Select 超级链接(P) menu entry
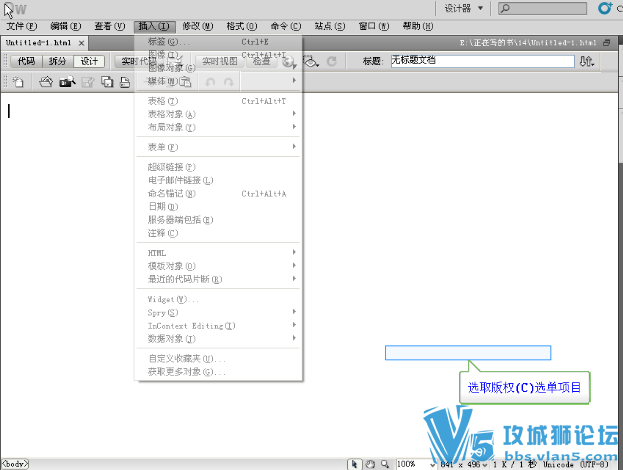This screenshot has height=470, width=623. point(218,167)
